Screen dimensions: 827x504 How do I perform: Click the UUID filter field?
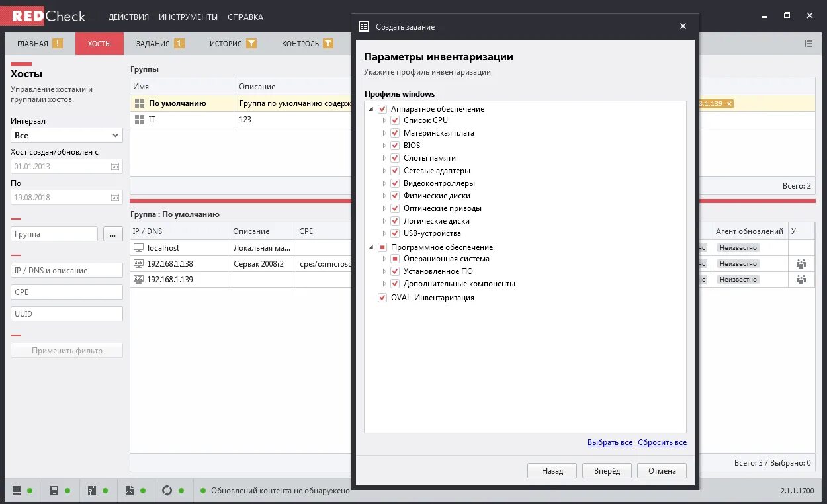tap(67, 314)
